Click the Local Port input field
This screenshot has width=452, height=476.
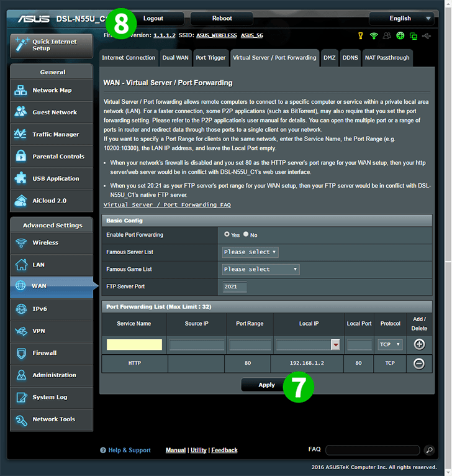(359, 344)
